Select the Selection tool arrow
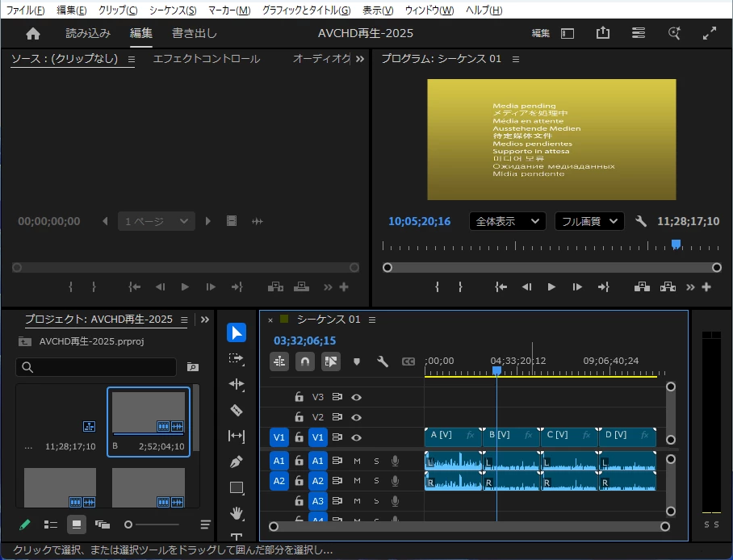 coord(237,332)
